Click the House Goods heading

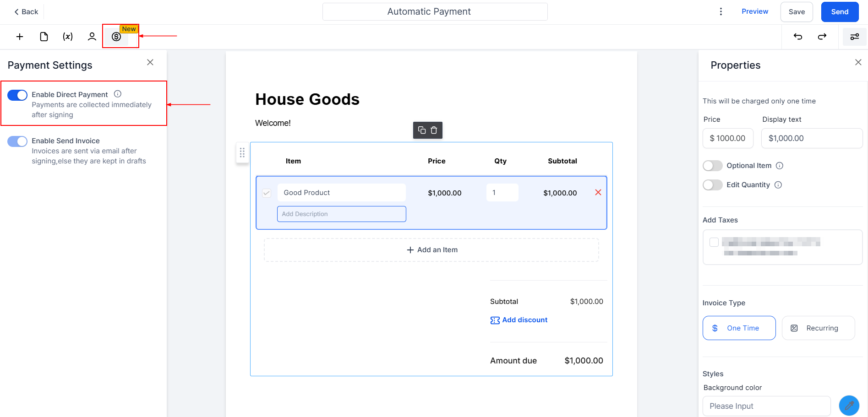[307, 99]
